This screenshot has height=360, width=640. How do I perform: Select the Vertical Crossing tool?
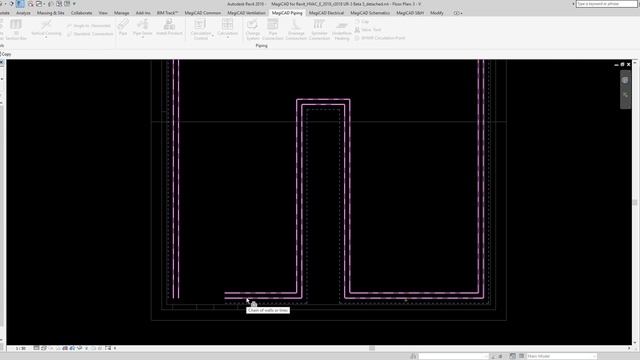(46, 27)
